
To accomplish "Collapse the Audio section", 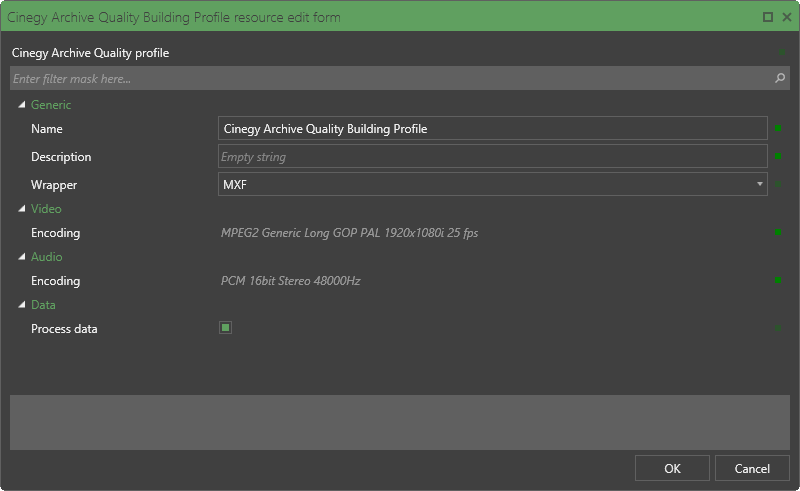I will [21, 257].
